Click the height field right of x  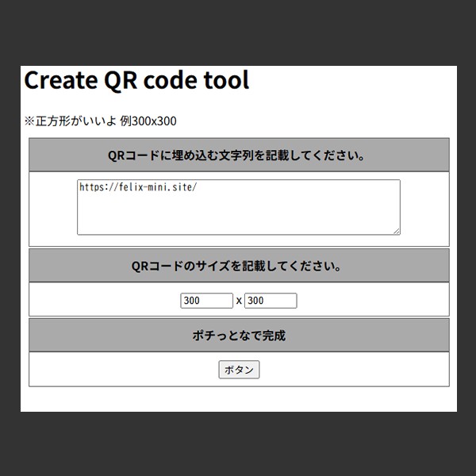coord(270,301)
